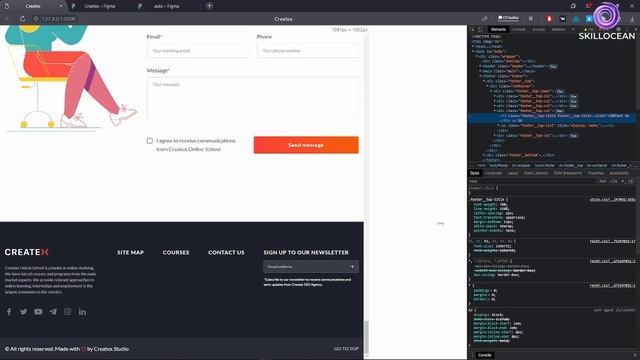The width and height of the screenshot is (640, 360).
Task: Click the Twitter icon in the footer
Action: pyautogui.click(x=24, y=312)
